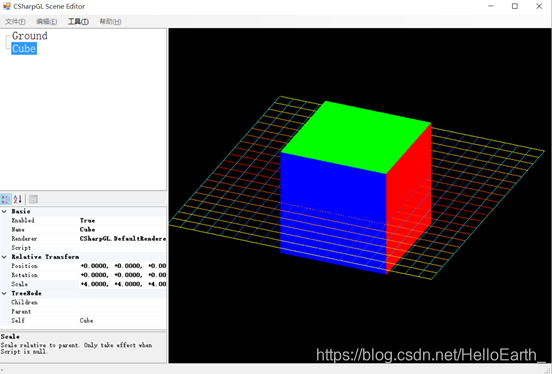Maximize the Scene Editor window
The image size is (556, 374).
[x=515, y=6]
